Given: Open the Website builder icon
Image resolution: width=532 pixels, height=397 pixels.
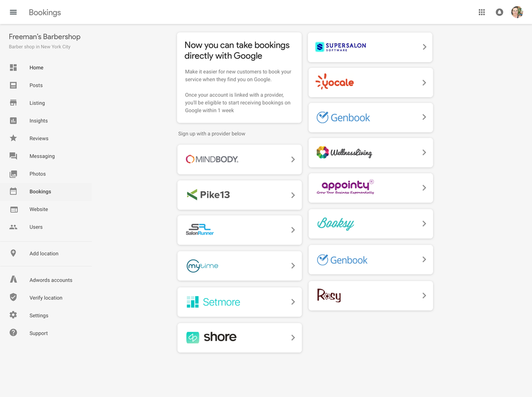Looking at the screenshot, I should click(15, 209).
